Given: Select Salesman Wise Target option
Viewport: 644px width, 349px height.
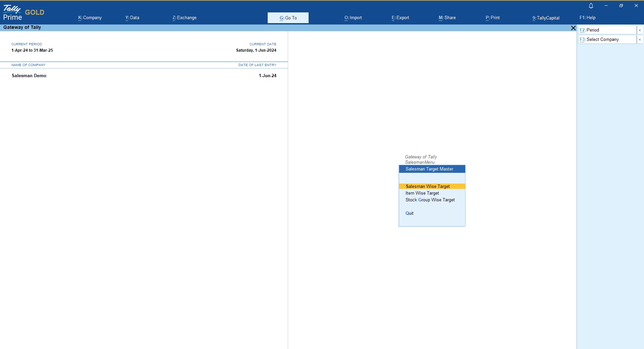Looking at the screenshot, I should [428, 186].
